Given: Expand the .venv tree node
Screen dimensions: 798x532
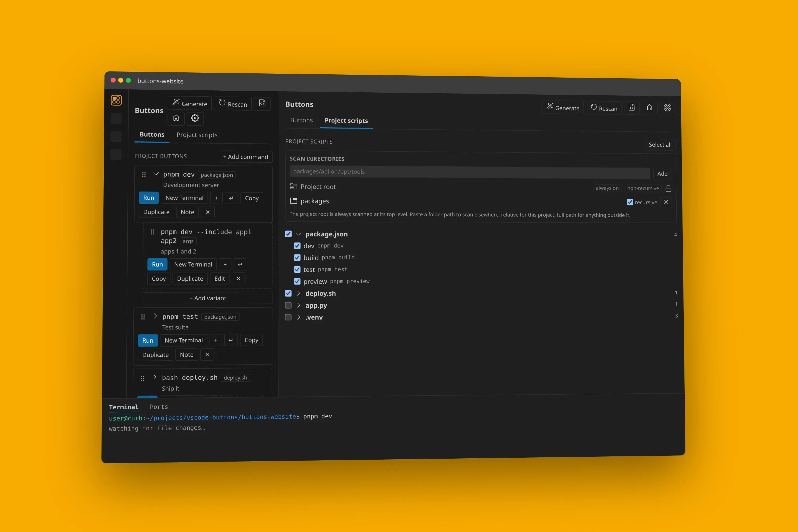Looking at the screenshot, I should pos(299,317).
